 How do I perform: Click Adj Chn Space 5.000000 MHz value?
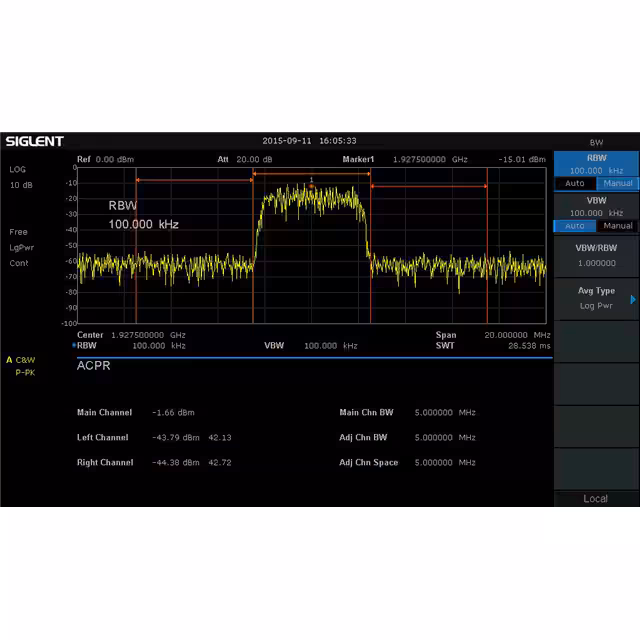click(445, 462)
